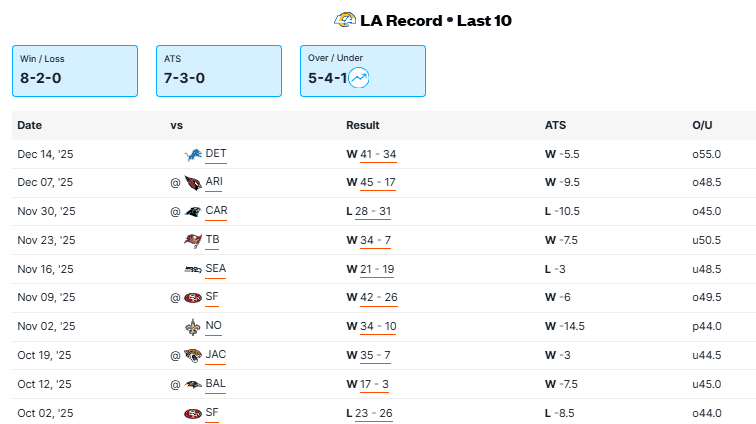The image size is (756, 424).
Task: Select the ATS 7-3-0 card
Action: click(x=219, y=70)
